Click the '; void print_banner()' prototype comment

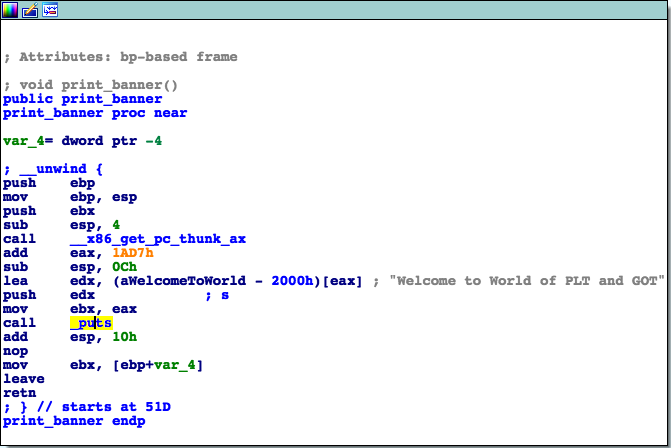click(x=91, y=85)
